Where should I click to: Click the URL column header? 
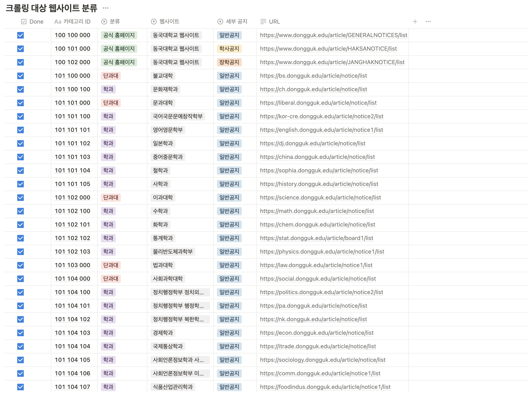click(x=274, y=22)
